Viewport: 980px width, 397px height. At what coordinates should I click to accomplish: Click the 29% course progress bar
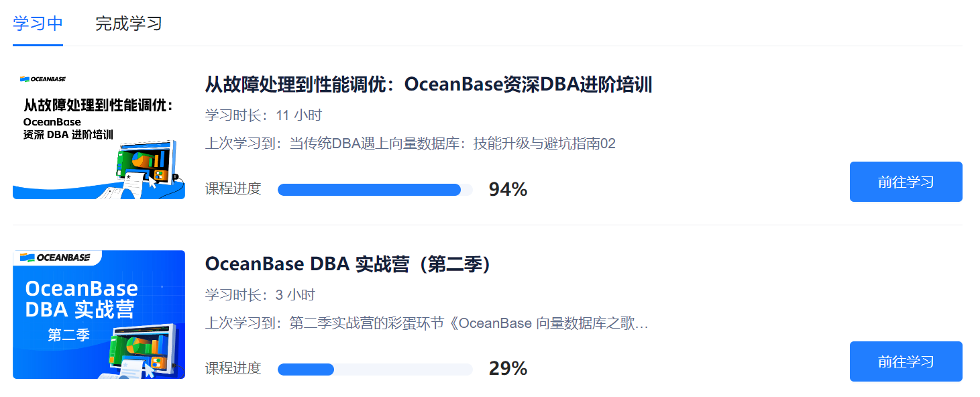click(x=374, y=369)
